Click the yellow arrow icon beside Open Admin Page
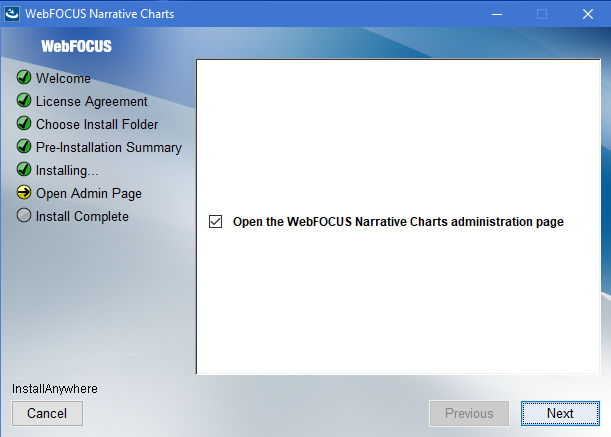 click(24, 193)
